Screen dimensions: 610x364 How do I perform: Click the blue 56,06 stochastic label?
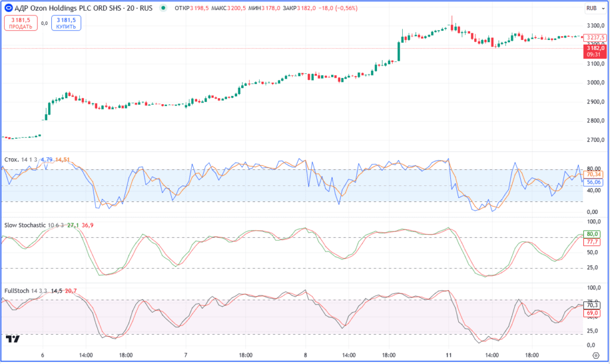(593, 182)
